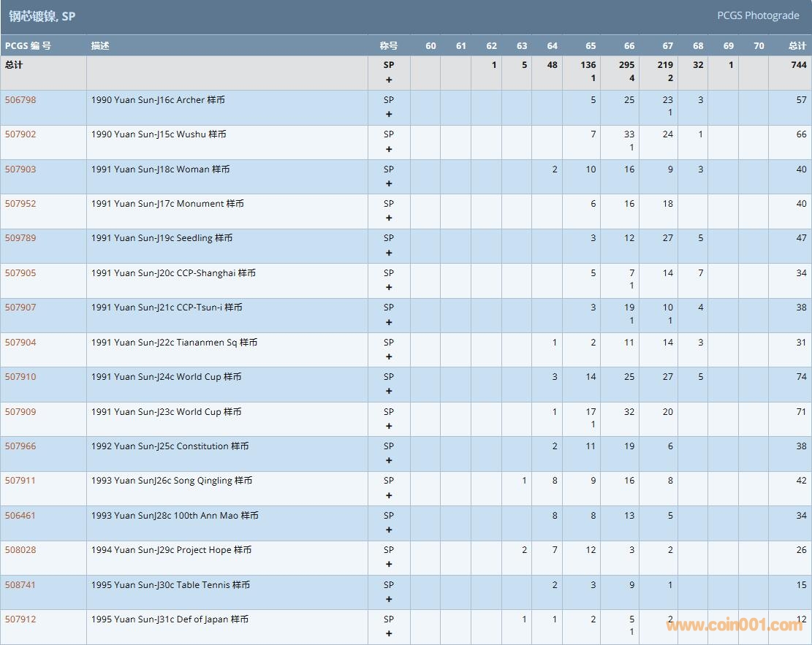Open entry 507907 for CCP-Tsun-i
Image resolution: width=812 pixels, height=645 pixels.
[20, 308]
